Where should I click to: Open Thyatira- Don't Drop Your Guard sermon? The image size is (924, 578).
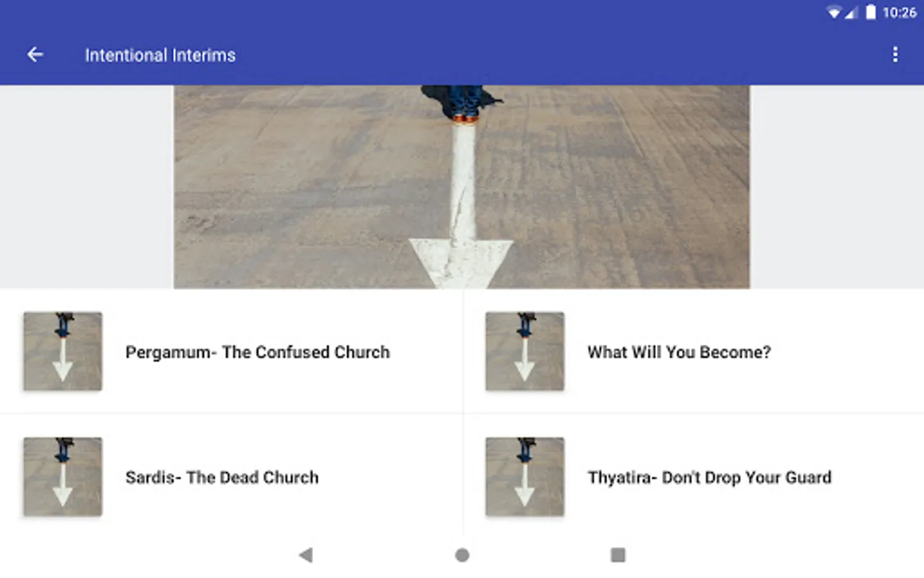coord(694,477)
